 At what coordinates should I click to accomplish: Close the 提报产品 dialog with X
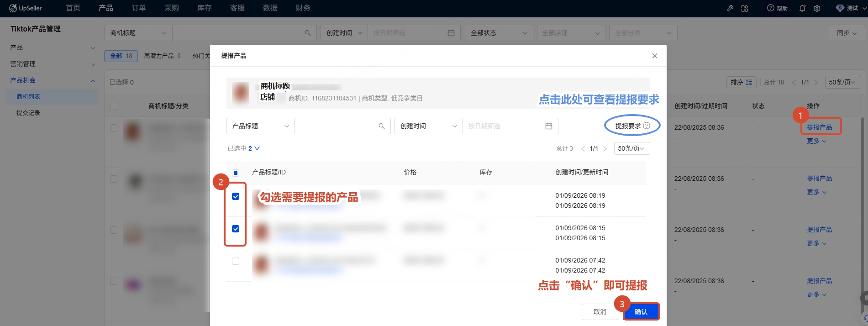click(x=655, y=56)
